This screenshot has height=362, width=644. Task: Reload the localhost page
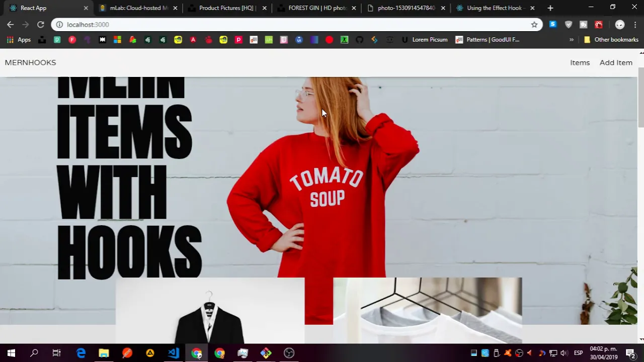point(40,24)
